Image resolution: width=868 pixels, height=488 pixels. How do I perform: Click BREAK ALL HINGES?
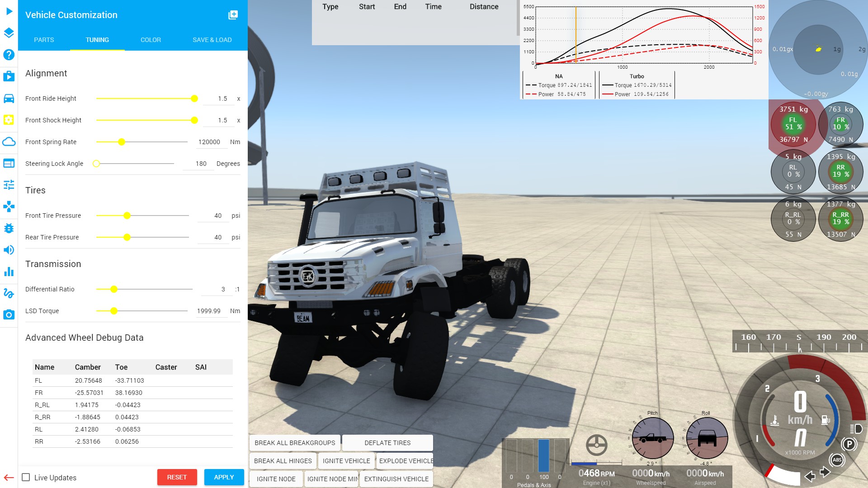283,461
